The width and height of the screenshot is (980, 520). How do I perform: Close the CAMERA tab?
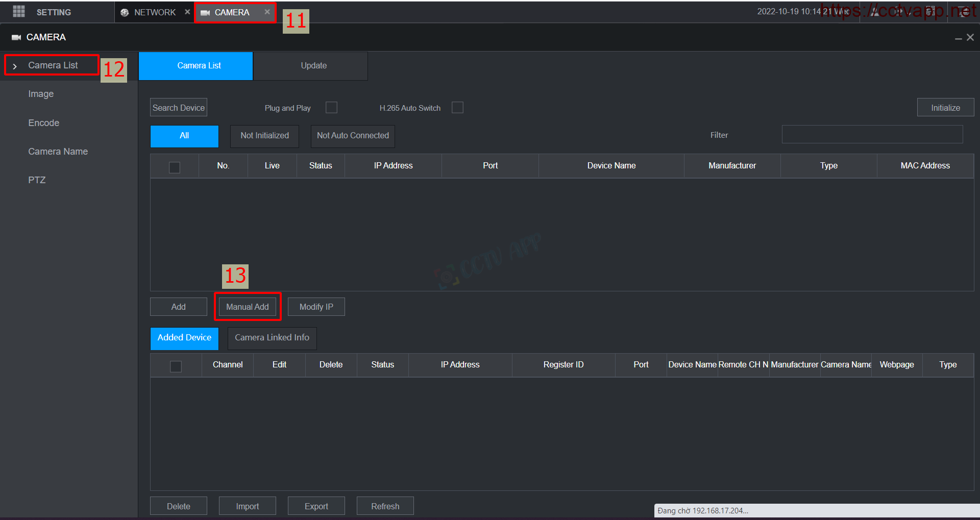tap(267, 12)
